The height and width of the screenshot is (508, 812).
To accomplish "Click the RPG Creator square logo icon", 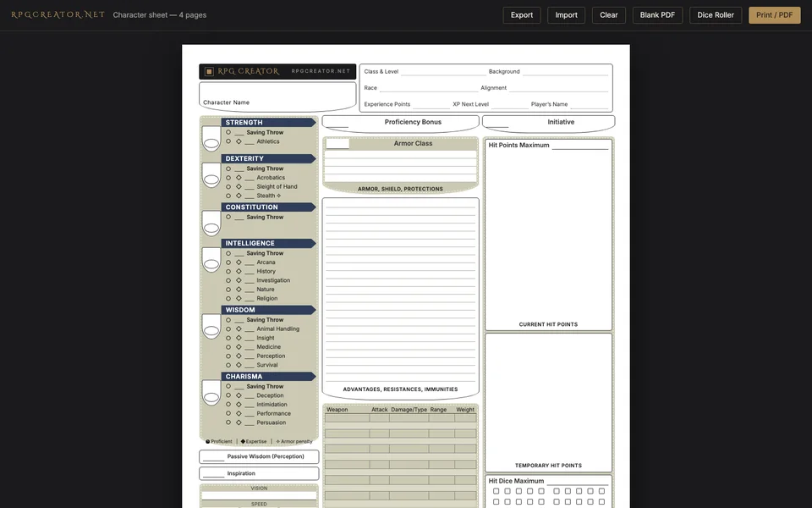I will coord(209,71).
